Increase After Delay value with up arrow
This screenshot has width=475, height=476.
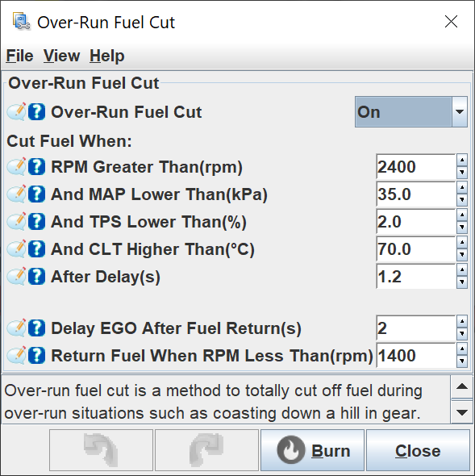(462, 270)
